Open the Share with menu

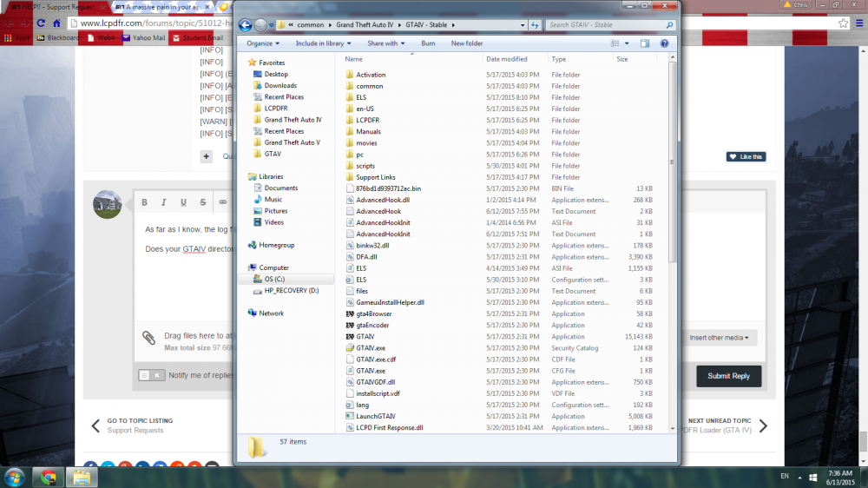click(x=386, y=43)
